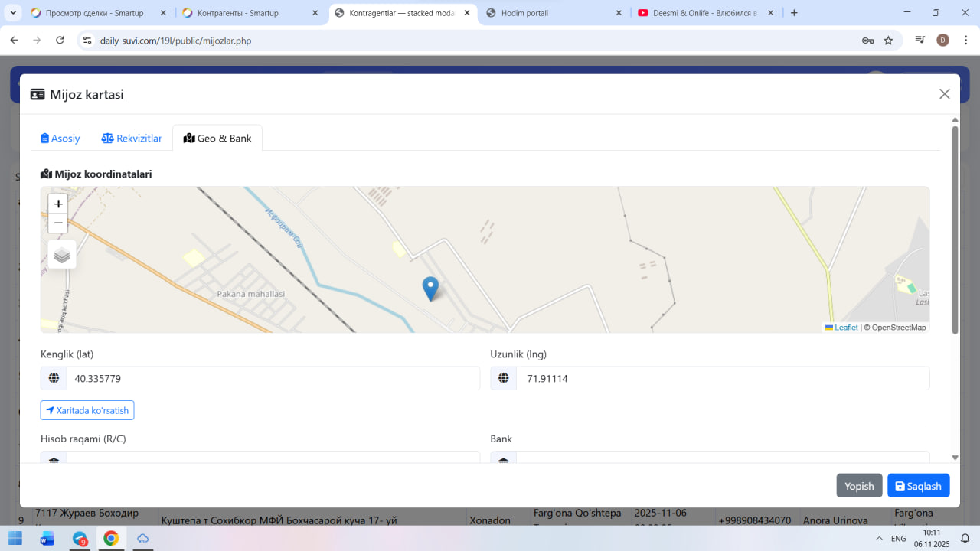The height and width of the screenshot is (551, 980).
Task: Click "Xonadon" in the background table
Action: click(x=490, y=520)
